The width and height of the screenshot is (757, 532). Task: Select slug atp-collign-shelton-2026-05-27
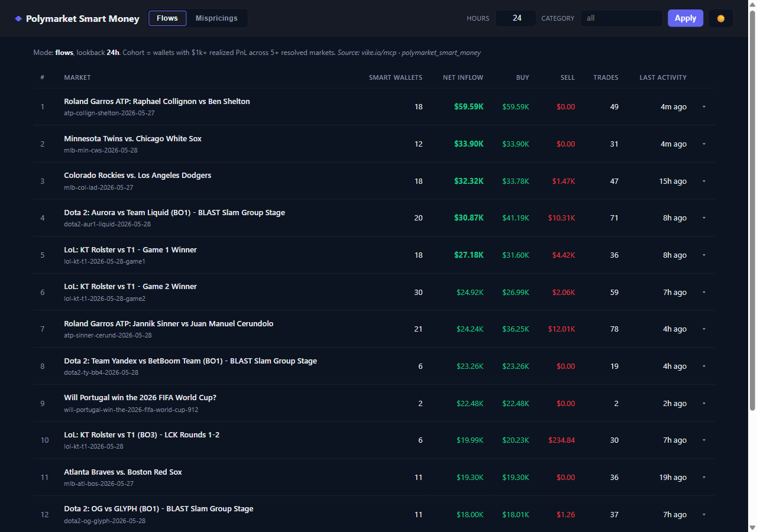click(109, 113)
